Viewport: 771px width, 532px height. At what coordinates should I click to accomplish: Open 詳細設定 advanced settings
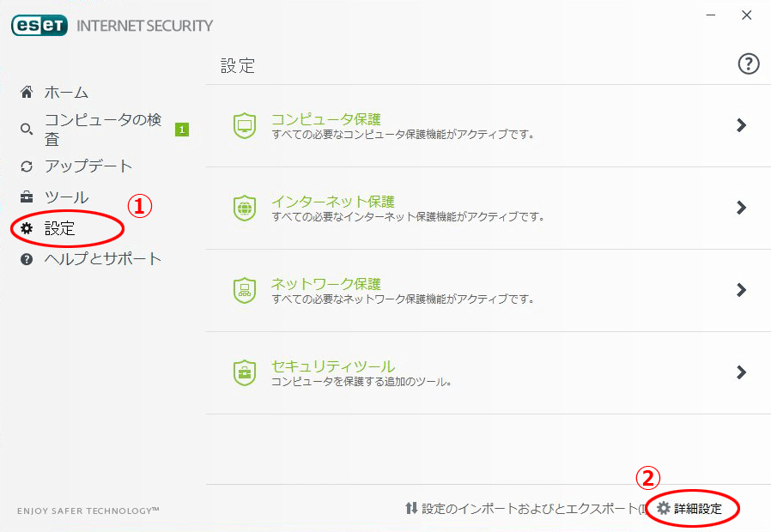[x=690, y=509]
